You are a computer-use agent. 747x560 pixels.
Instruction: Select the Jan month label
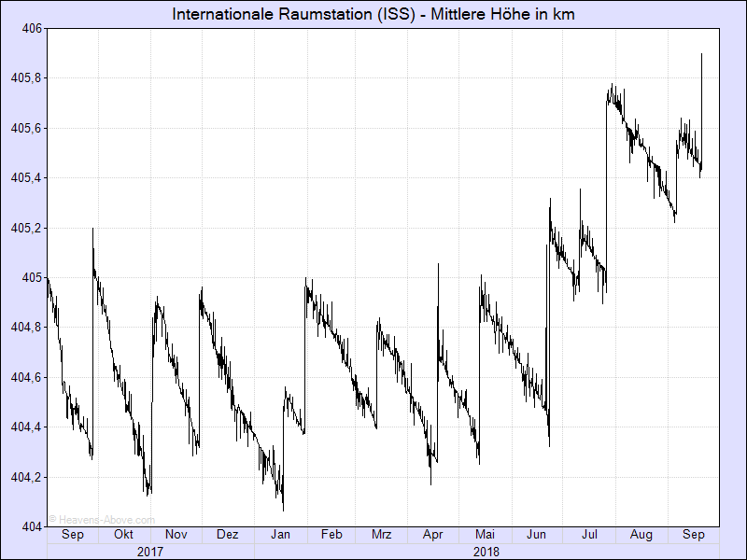coord(280,535)
